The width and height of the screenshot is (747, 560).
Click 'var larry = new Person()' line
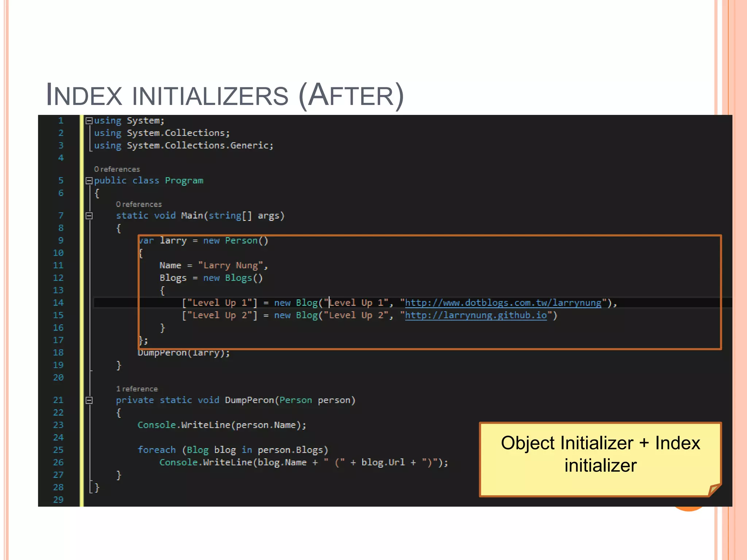[x=204, y=241]
